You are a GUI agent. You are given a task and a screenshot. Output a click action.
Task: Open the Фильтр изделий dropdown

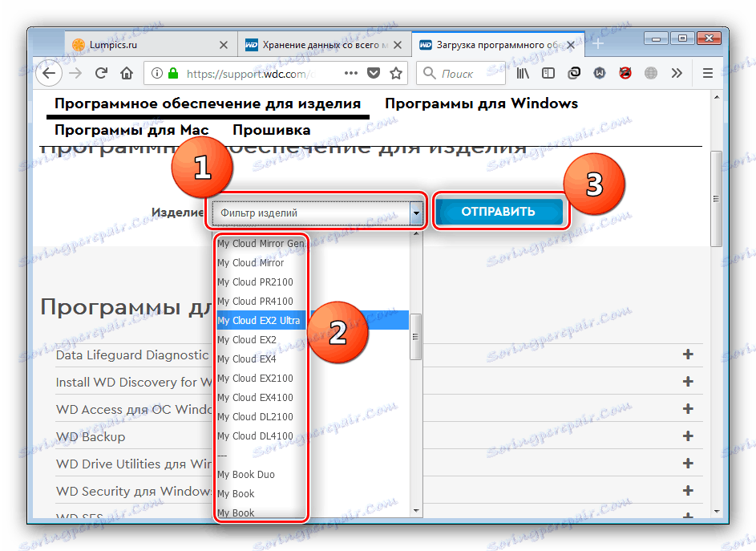pos(317,213)
